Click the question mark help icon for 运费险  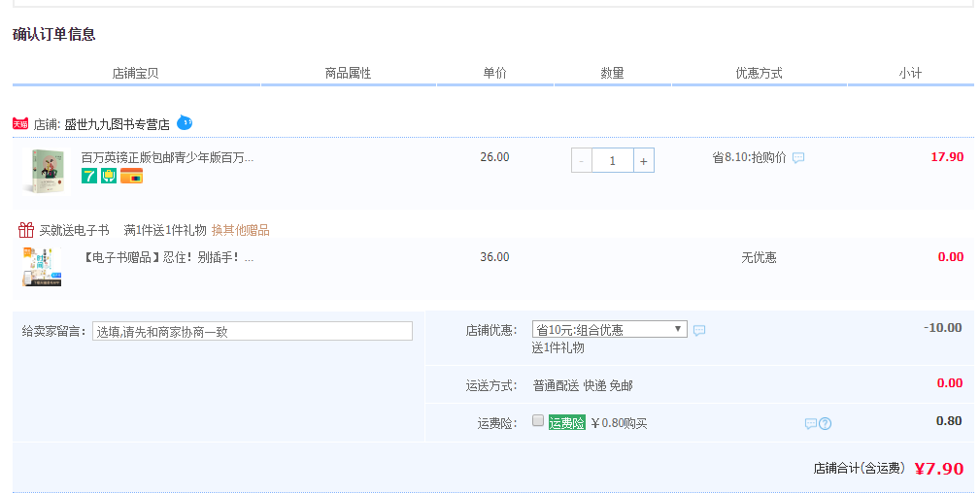pyautogui.click(x=825, y=424)
